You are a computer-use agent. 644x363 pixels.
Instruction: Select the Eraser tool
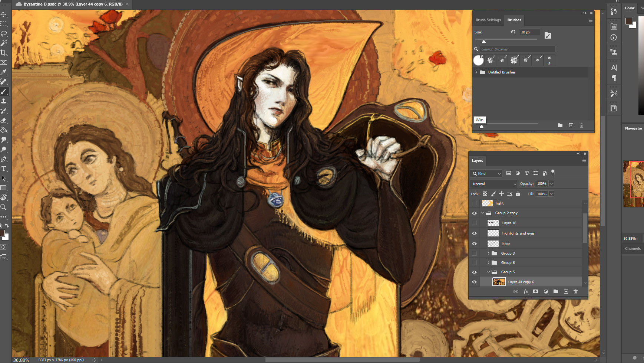pos(4,120)
